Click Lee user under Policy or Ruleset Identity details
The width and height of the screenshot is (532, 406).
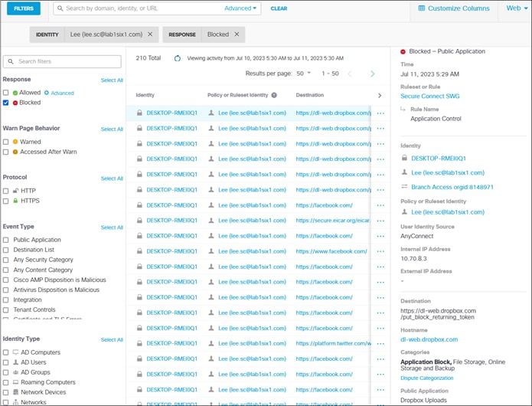[x=448, y=212]
